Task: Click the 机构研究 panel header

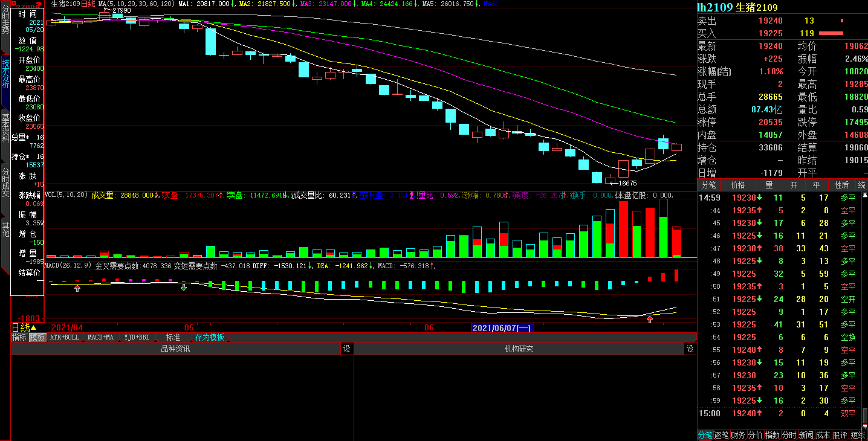Action: [x=519, y=349]
